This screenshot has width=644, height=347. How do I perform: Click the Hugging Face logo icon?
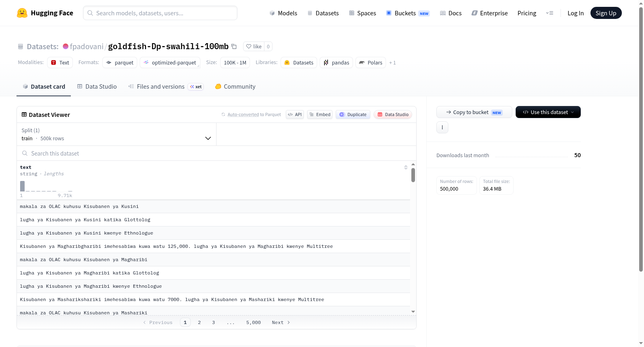pos(22,13)
